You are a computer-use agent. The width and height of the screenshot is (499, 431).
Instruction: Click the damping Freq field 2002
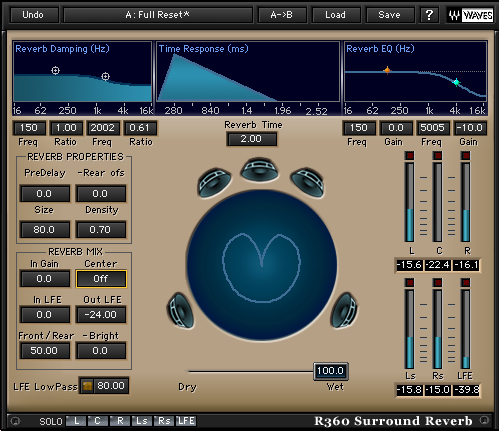(x=103, y=128)
